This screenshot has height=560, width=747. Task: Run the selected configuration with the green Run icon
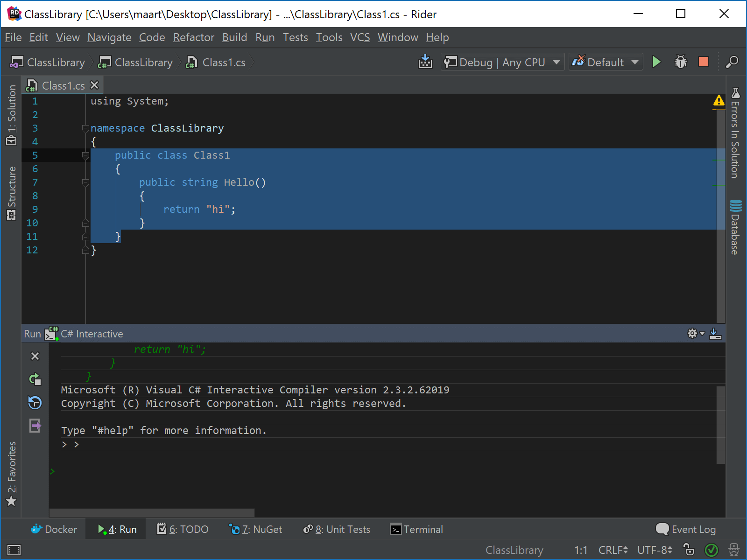point(657,62)
